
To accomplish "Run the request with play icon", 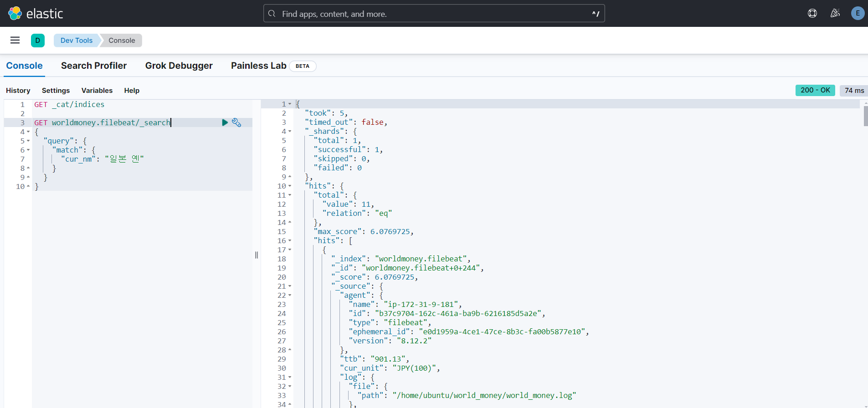I will [225, 122].
